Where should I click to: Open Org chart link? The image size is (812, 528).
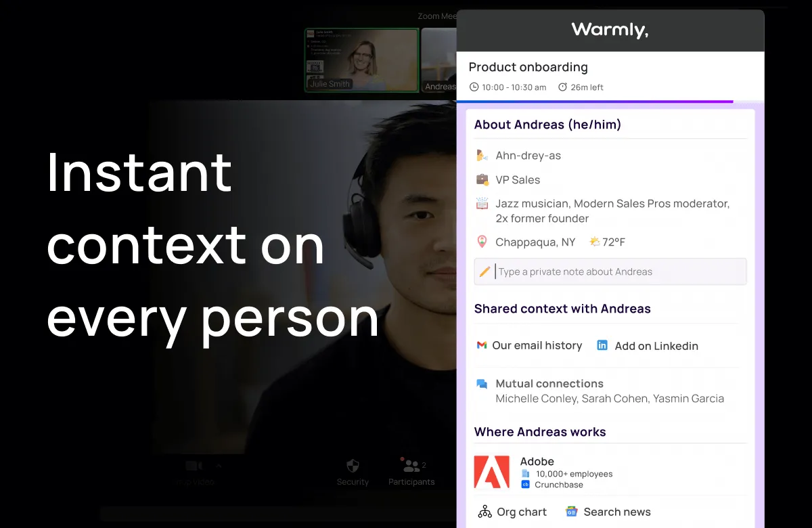(522, 512)
